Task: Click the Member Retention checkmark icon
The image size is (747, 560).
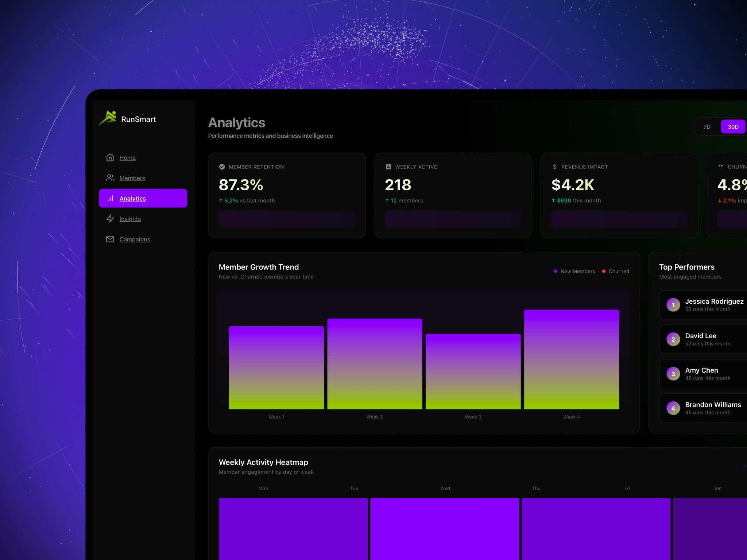Action: point(222,167)
